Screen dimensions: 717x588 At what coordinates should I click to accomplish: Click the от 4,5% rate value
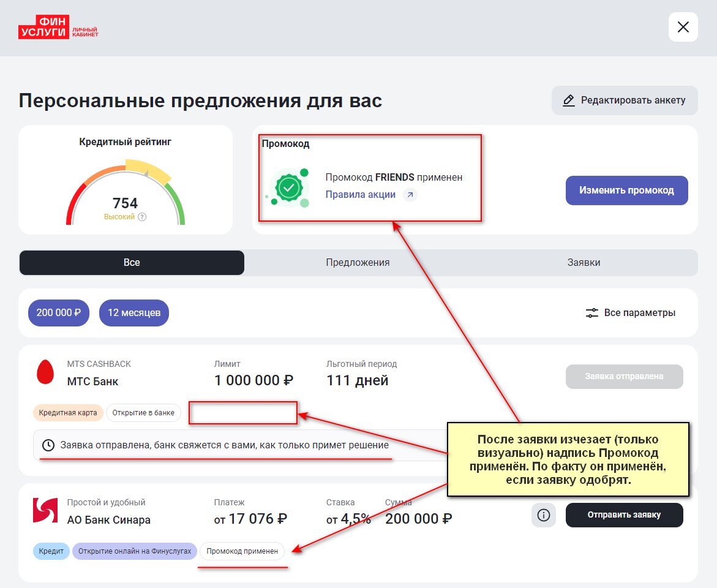(x=348, y=519)
